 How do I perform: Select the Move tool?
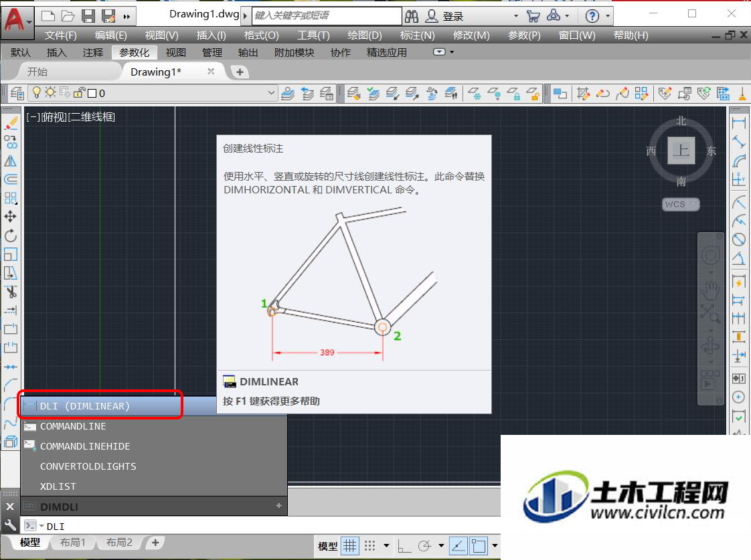tap(11, 216)
